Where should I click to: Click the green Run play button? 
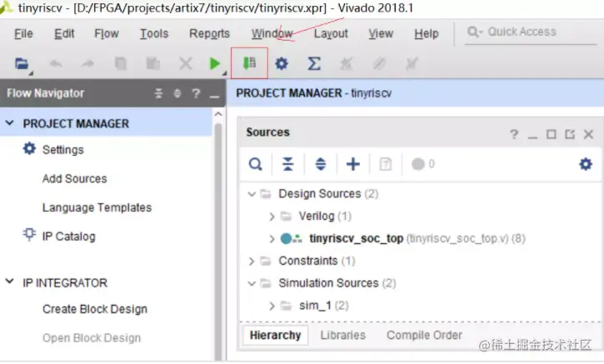tap(214, 63)
